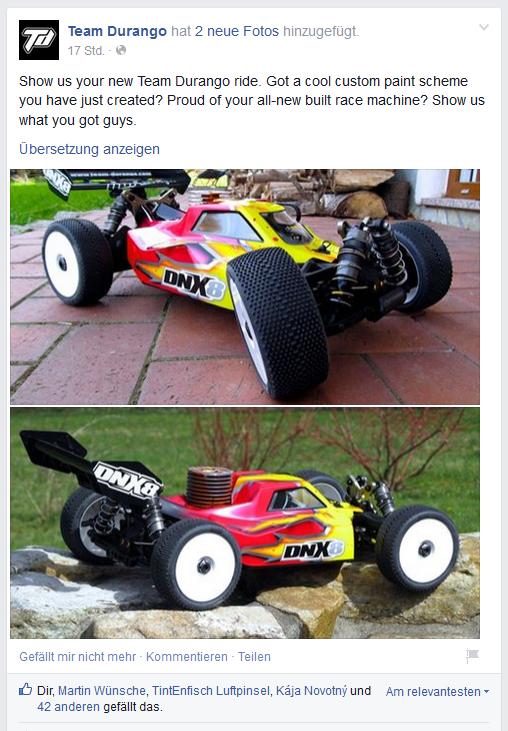
Task: Expand the 'Am relevantesten' sort dropdown
Action: point(437,691)
